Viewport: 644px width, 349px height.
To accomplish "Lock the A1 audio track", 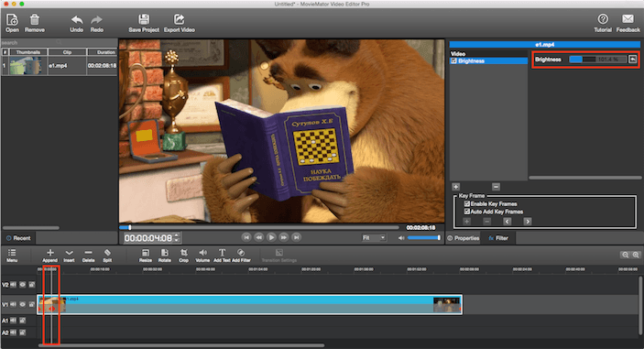I will pyautogui.click(x=22, y=321).
